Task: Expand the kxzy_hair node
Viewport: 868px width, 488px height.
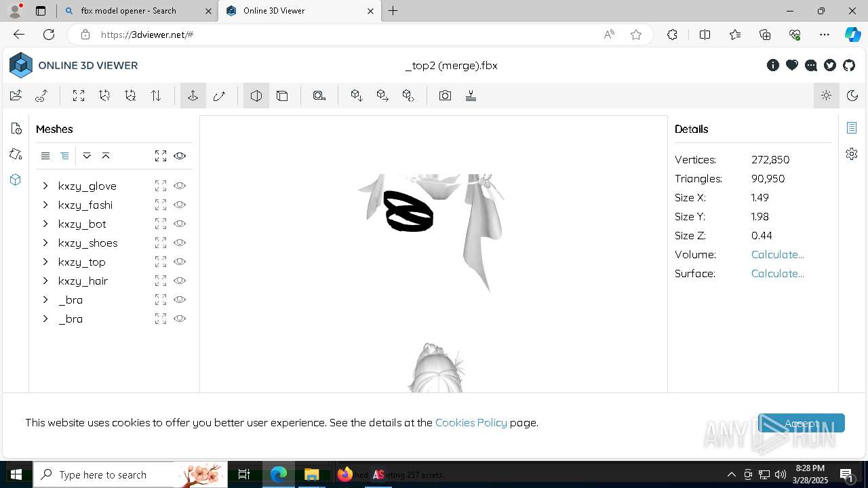Action: [x=45, y=281]
